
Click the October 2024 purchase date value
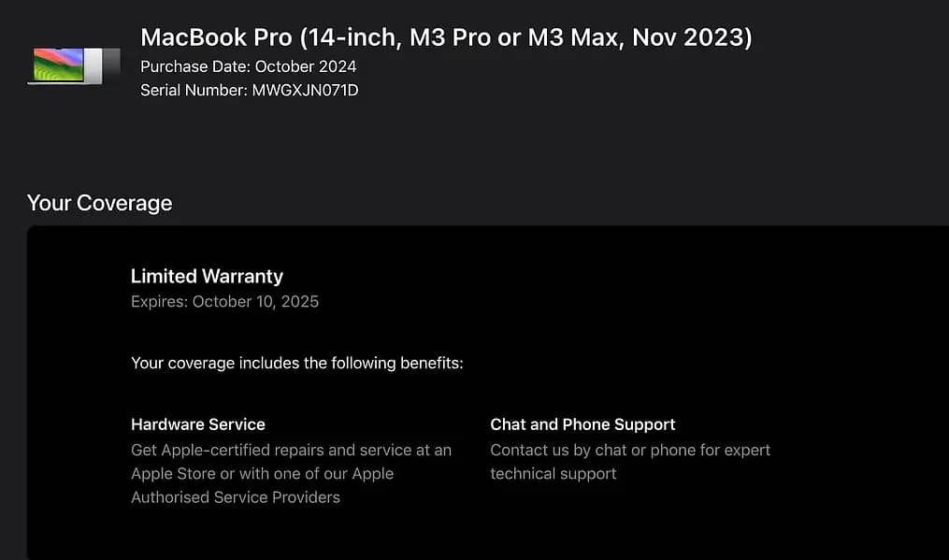pyautogui.click(x=306, y=66)
